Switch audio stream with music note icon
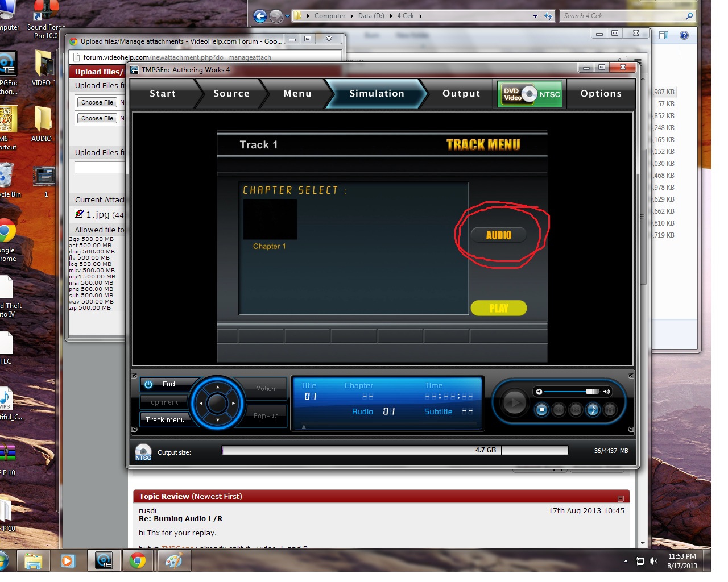 point(593,409)
